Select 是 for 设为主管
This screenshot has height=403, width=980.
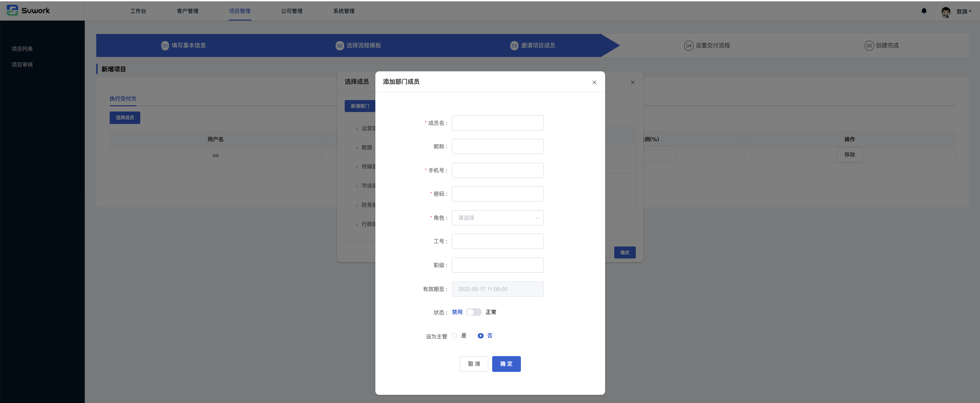click(x=459, y=336)
